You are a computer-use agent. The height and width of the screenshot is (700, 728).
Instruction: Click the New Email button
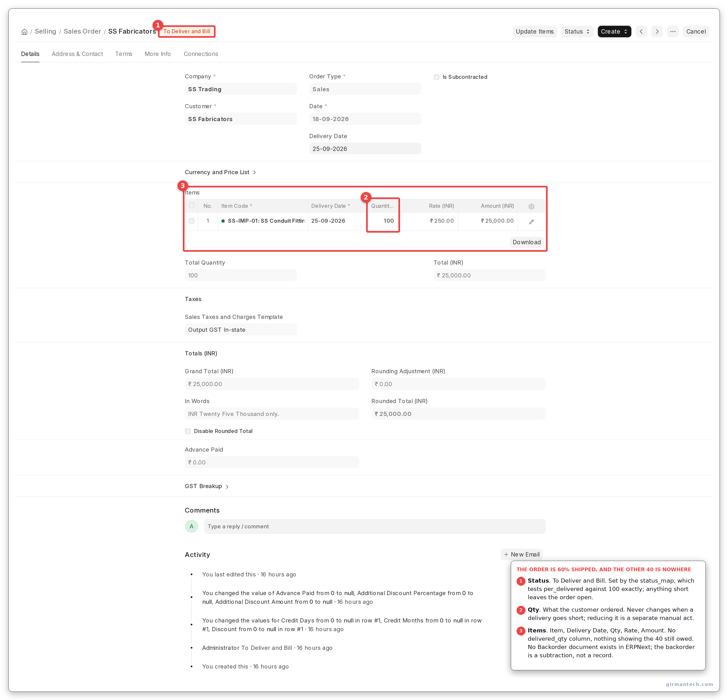click(522, 554)
